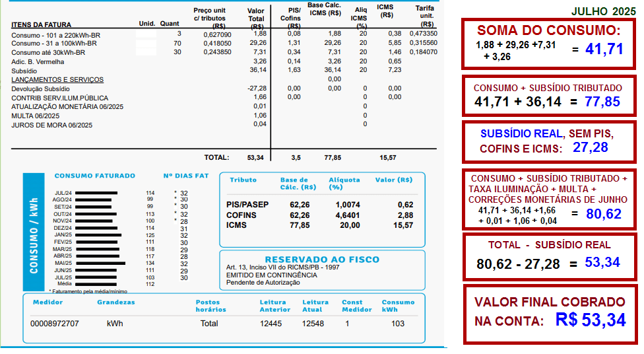Open the LANÇAMENTOS E SERVIÇOS underlined heading

(57, 79)
